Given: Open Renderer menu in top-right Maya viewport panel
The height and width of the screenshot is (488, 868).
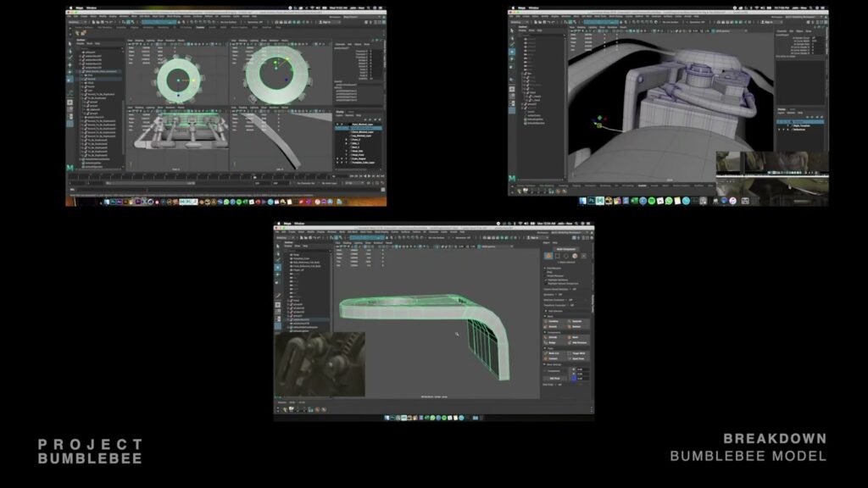Looking at the screenshot, I should pos(612,27).
